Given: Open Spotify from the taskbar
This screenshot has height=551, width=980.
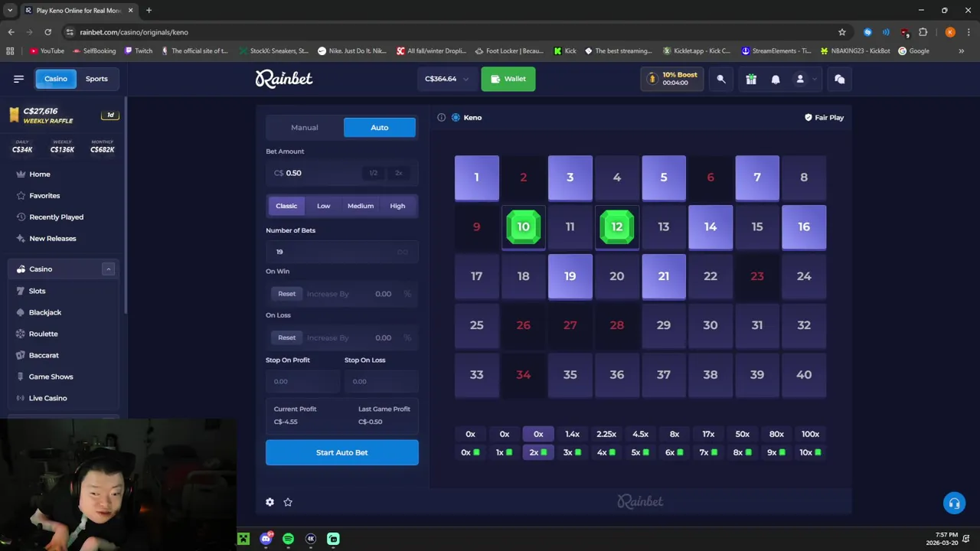Looking at the screenshot, I should [288, 539].
